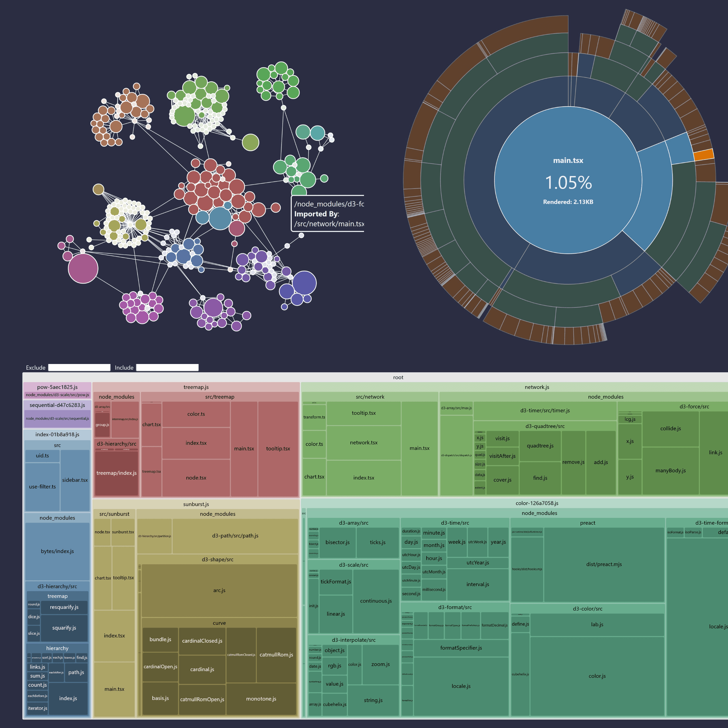Click the Include filter input field
Screen dimensions: 728x728
167,367
